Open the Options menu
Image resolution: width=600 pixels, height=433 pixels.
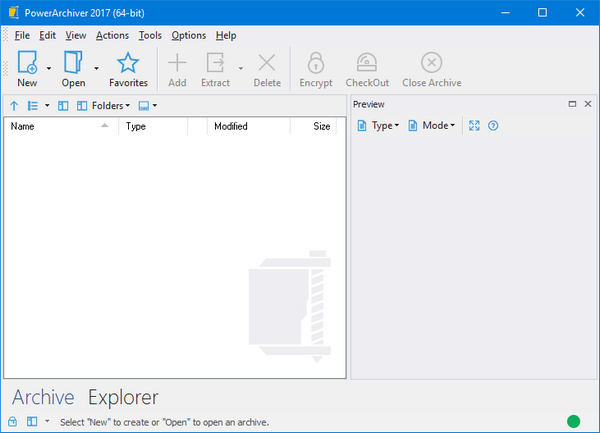pyautogui.click(x=189, y=36)
